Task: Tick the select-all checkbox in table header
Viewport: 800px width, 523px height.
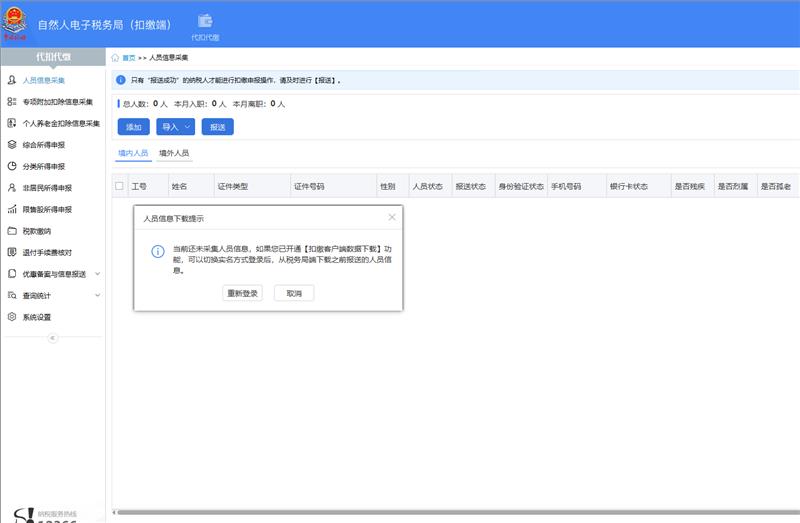Action: 120,186
